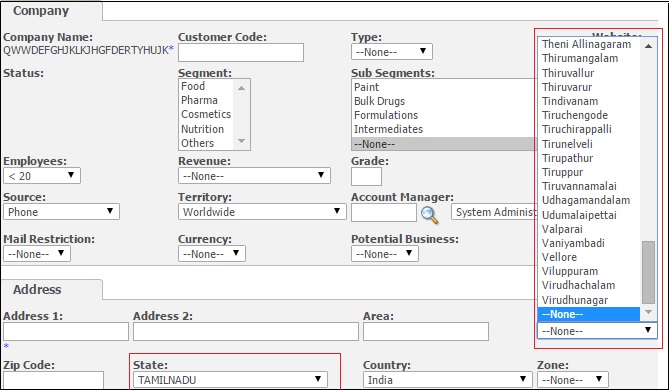Select --None-- in the Sub Segments list
This screenshot has width=669, height=390.
[444, 144]
